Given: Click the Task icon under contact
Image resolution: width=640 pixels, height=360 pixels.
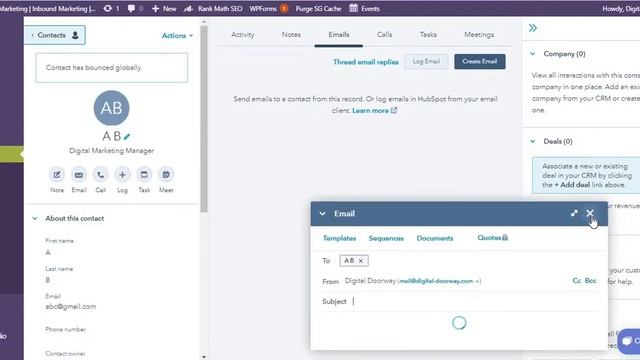Looking at the screenshot, I should pyautogui.click(x=144, y=175).
